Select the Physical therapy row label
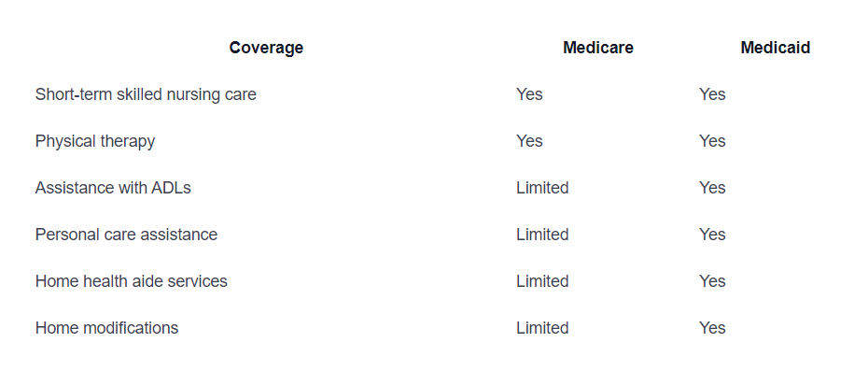The image size is (868, 371). pos(95,141)
